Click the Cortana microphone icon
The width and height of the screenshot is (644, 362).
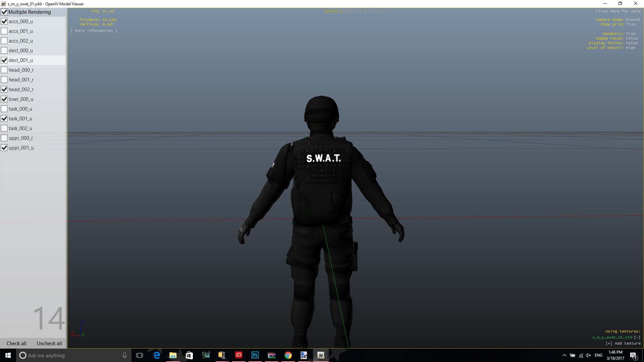tap(124, 355)
